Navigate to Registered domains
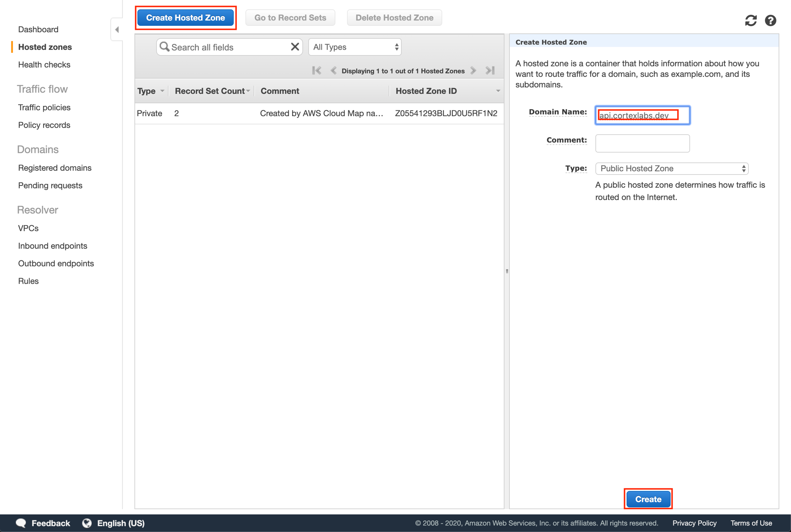 55,168
